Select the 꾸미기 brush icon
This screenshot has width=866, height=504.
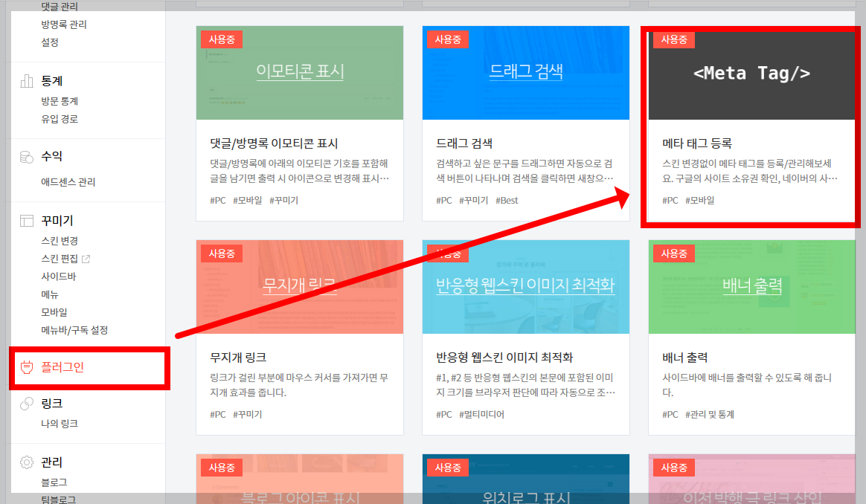[x=28, y=220]
